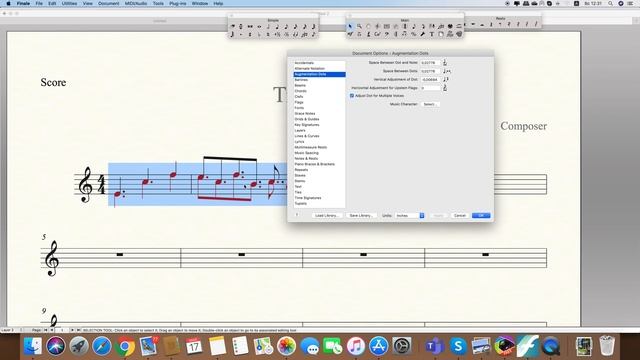The image size is (640, 360).
Task: Launch Safari from the Dock
Action: tap(102, 346)
